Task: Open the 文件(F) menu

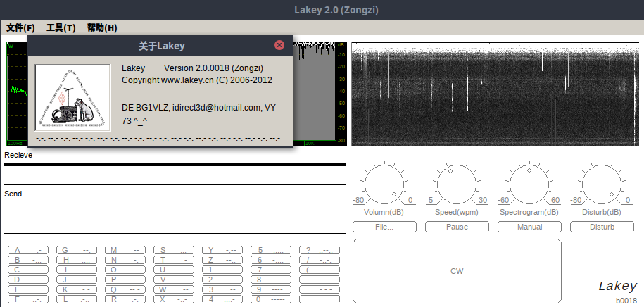Action: coord(20,28)
